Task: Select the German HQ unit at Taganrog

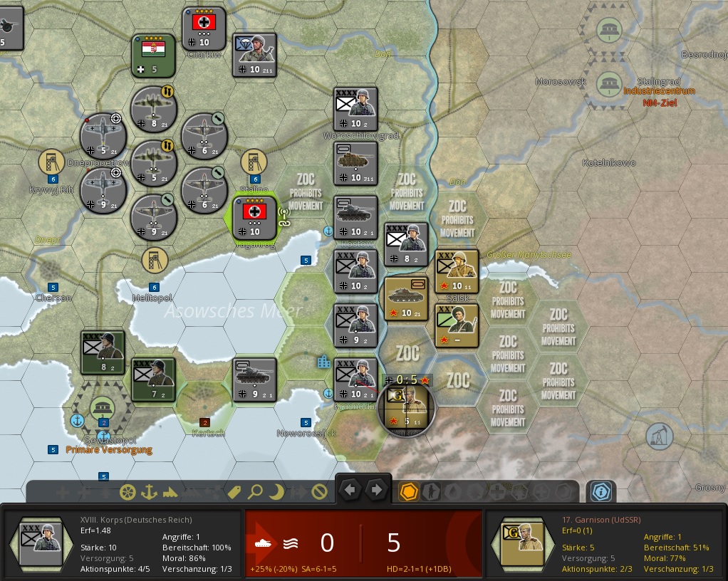Action: pyautogui.click(x=254, y=218)
